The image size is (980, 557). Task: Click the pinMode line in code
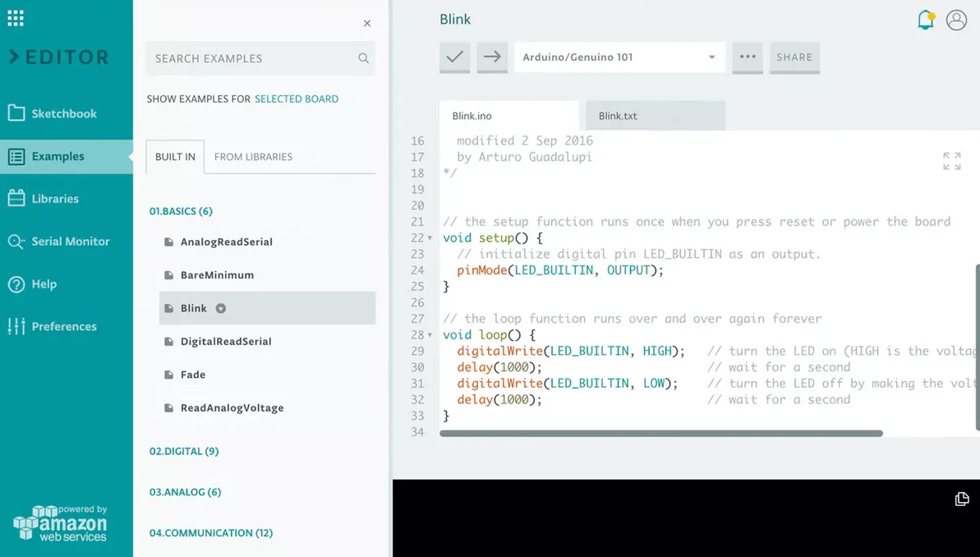point(560,270)
